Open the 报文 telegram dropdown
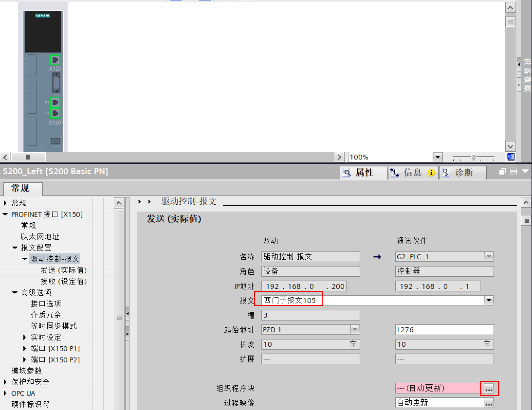This screenshot has height=410, width=532. click(489, 301)
